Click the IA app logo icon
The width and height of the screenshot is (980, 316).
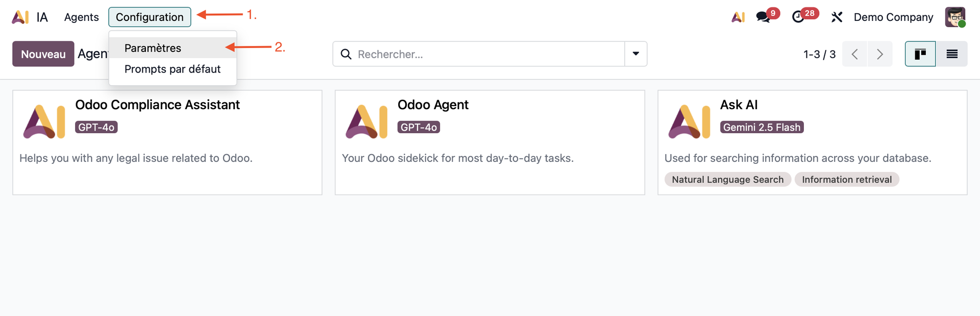point(20,17)
